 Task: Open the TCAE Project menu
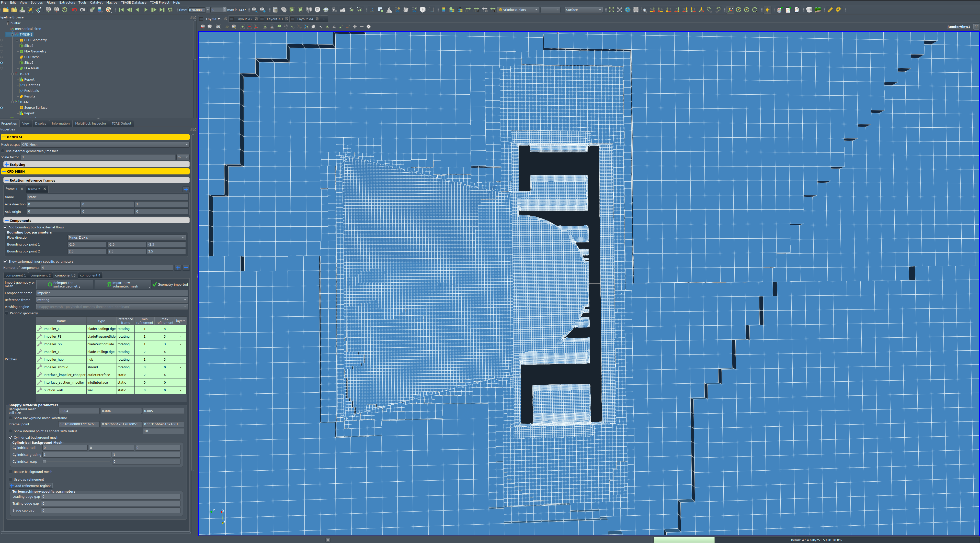coord(159,2)
